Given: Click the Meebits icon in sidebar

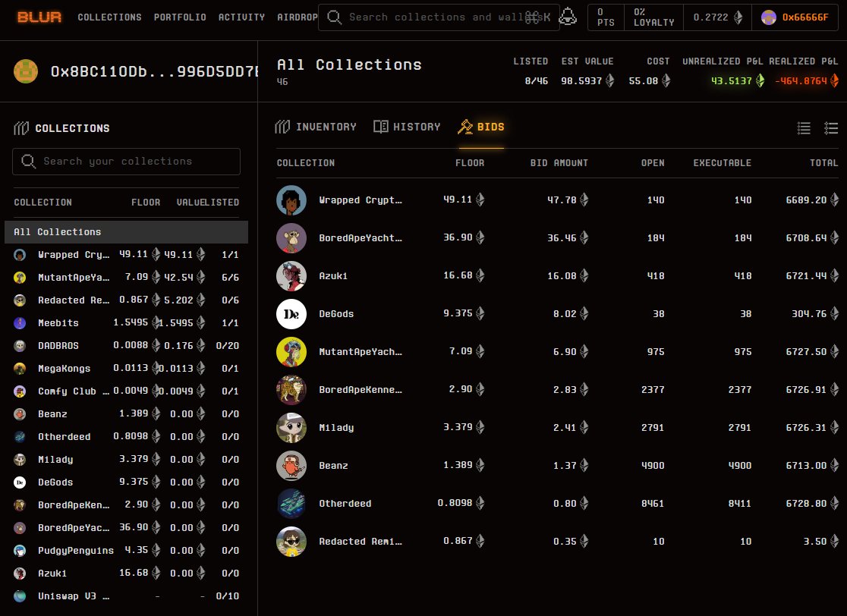Looking at the screenshot, I should [x=20, y=323].
